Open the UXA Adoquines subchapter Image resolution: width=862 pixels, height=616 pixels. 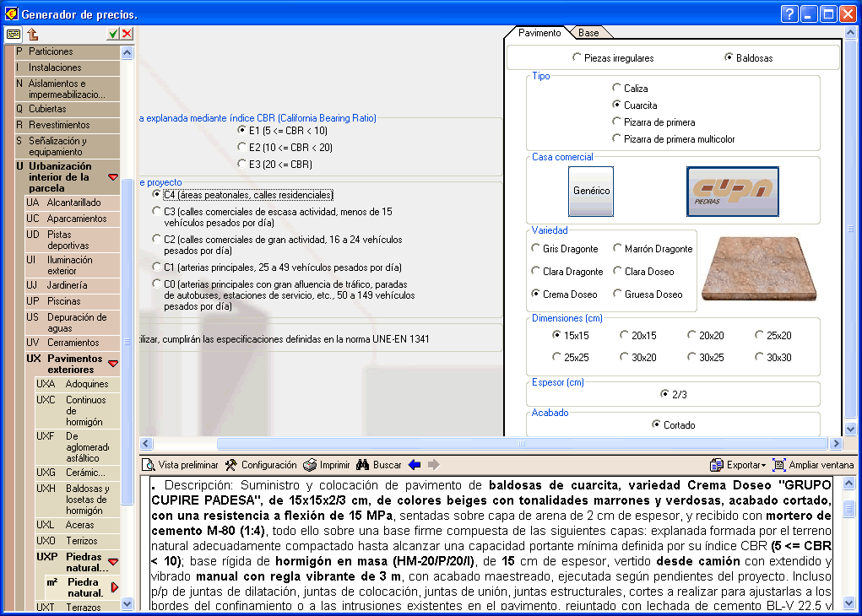pos(77,384)
